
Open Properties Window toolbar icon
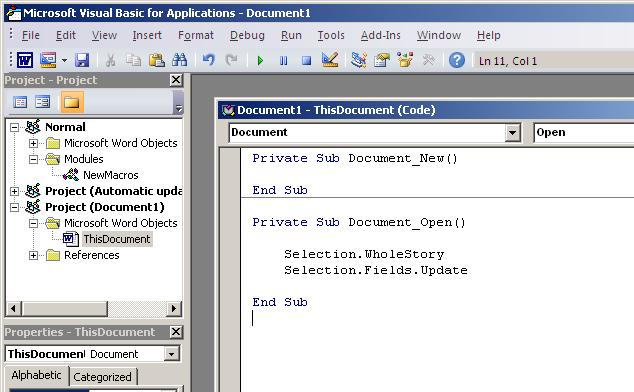382,60
